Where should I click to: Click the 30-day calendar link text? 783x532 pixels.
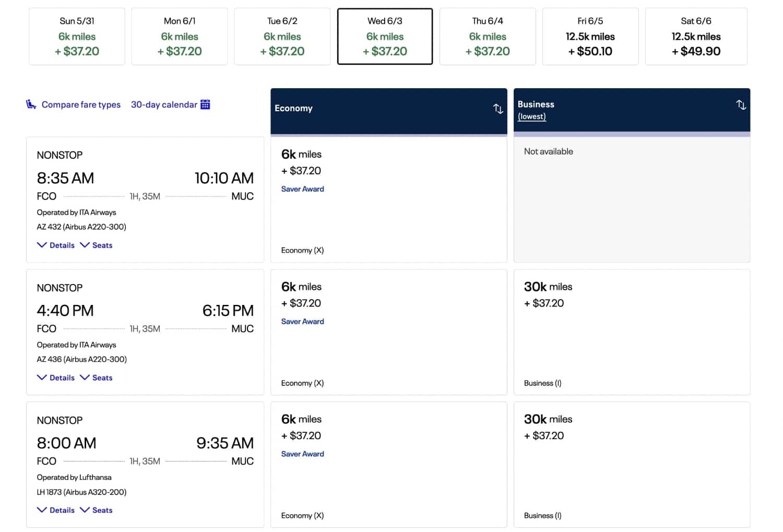[164, 105]
